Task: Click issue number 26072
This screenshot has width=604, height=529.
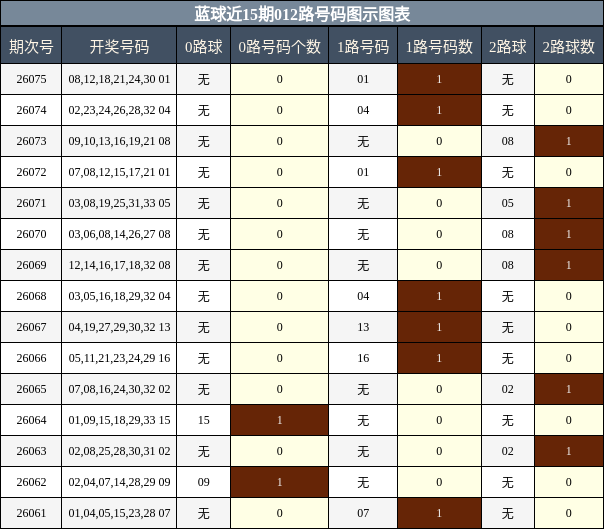Action: (x=31, y=172)
